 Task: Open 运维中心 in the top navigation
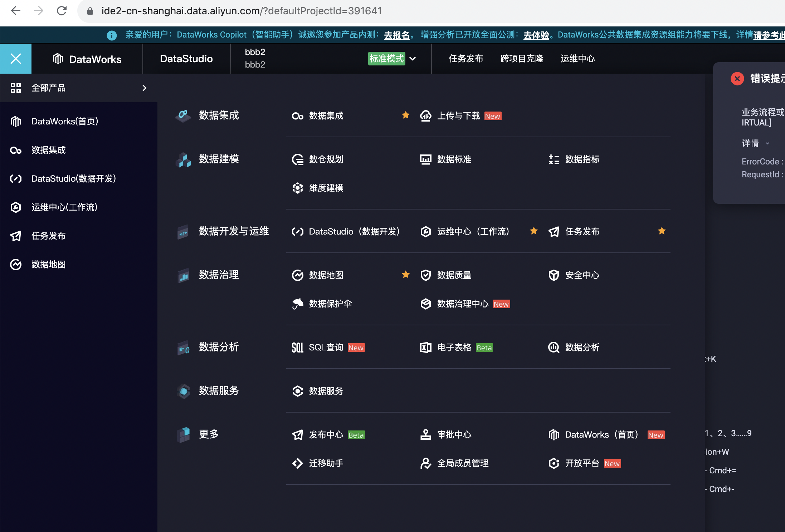[577, 59]
